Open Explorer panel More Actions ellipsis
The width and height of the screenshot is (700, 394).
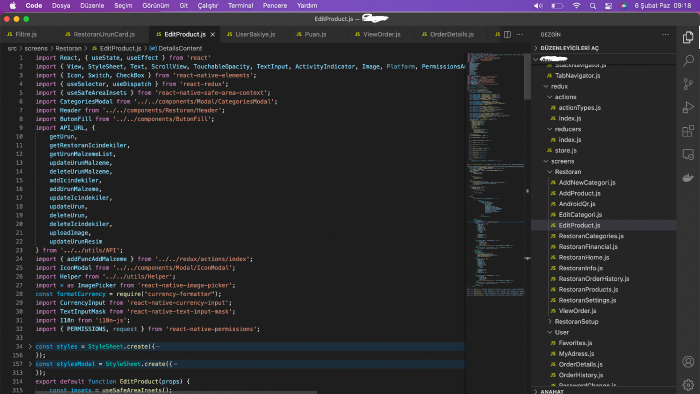pos(666,34)
